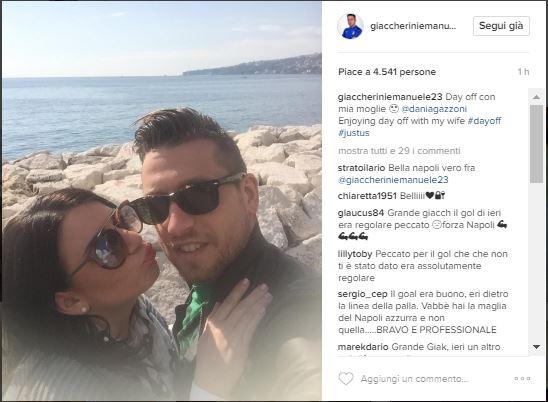This screenshot has width=548, height=402.
Task: Click the couple selfie photo
Action: coord(162,201)
